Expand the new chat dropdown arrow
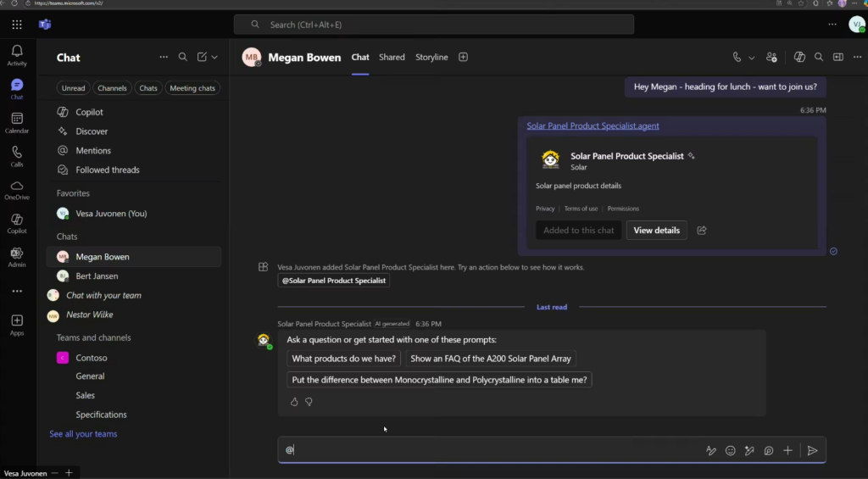The width and height of the screenshot is (868, 479). pyautogui.click(x=214, y=58)
